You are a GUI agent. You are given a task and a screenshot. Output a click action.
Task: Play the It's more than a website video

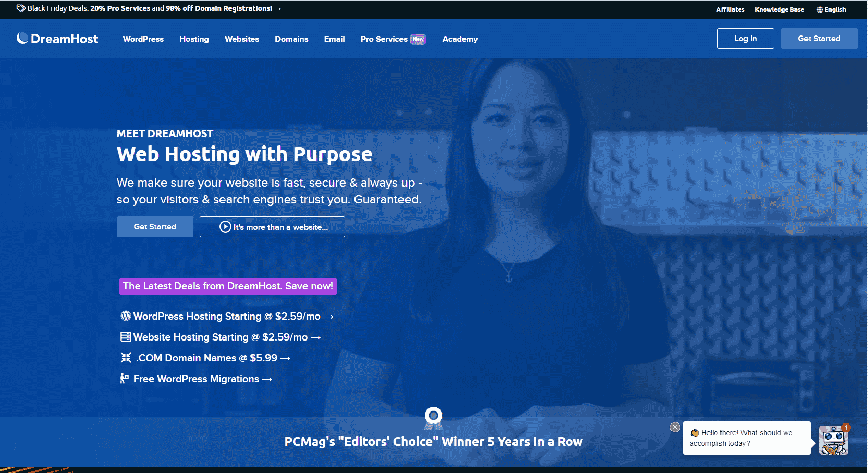272,227
